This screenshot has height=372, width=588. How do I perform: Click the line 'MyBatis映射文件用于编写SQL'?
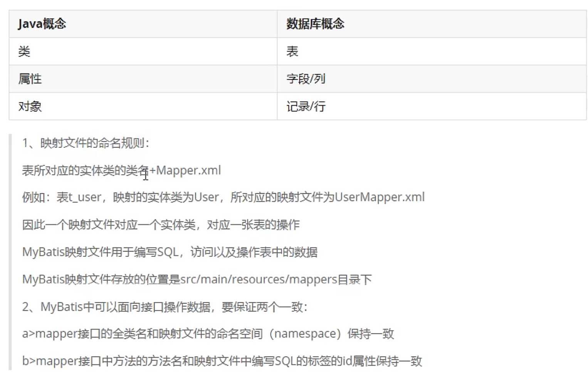tap(170, 252)
